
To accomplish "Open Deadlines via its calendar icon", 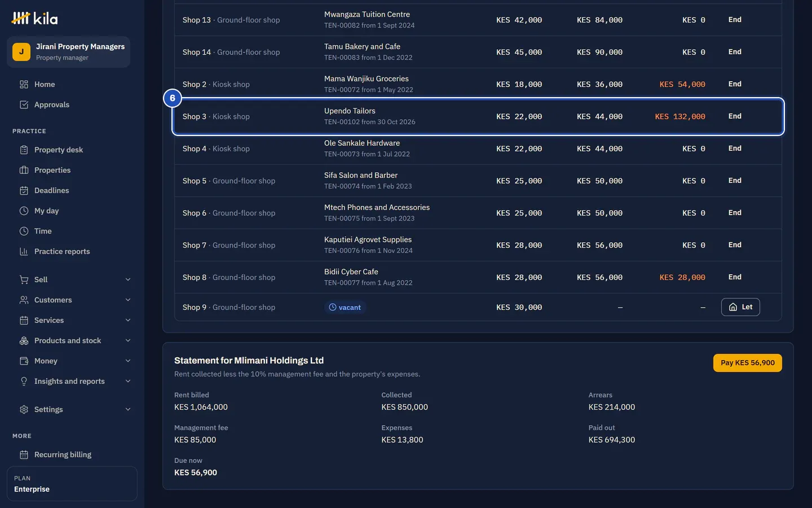I will 24,190.
